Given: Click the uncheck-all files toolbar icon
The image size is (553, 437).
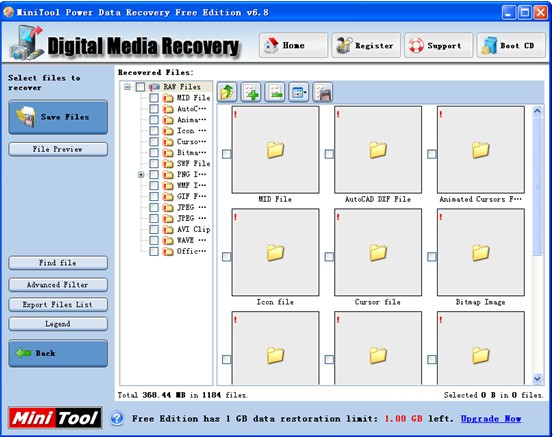Looking at the screenshot, I should (275, 92).
